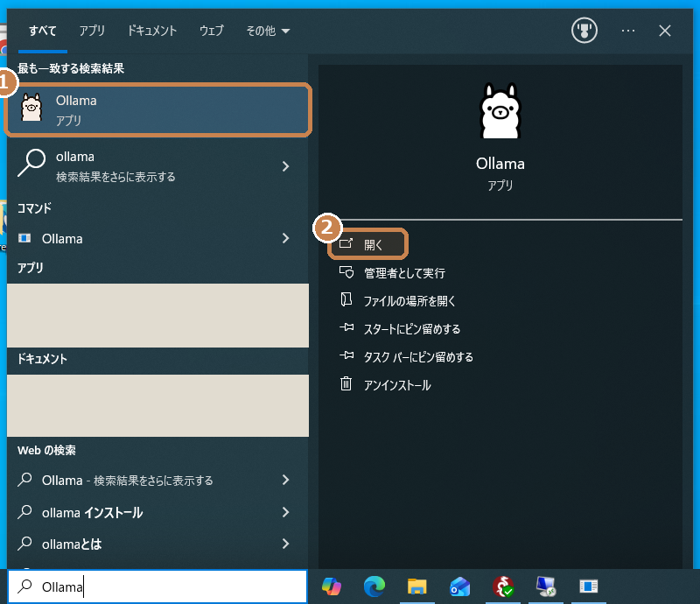Launch Microsoft Edge from the taskbar
Viewport: 700px width, 604px height.
374,586
